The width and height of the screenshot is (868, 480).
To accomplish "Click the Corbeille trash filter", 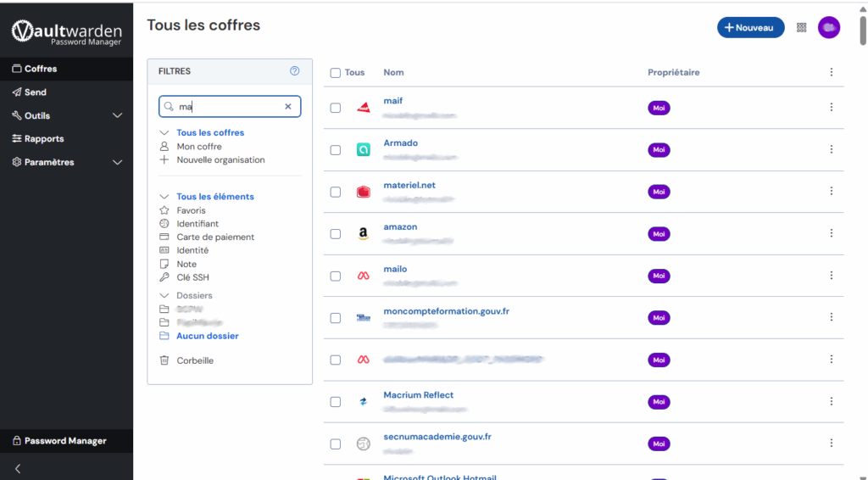I will (194, 360).
